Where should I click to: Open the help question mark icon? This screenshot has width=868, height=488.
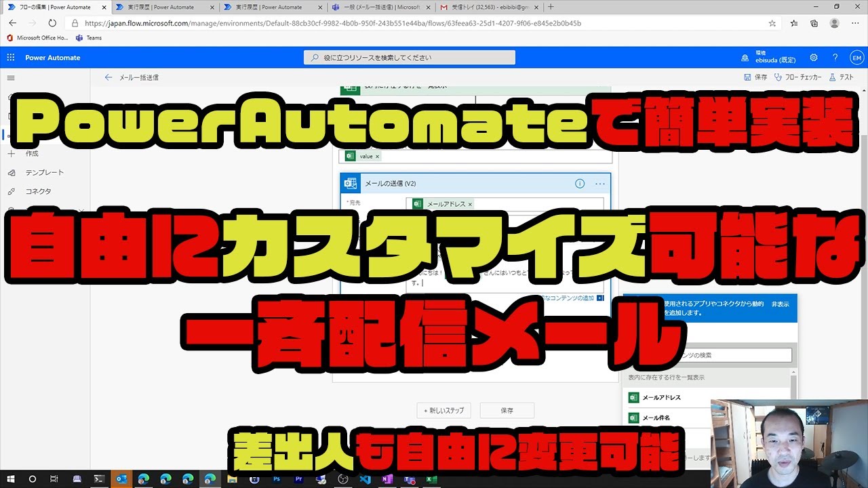(x=835, y=58)
